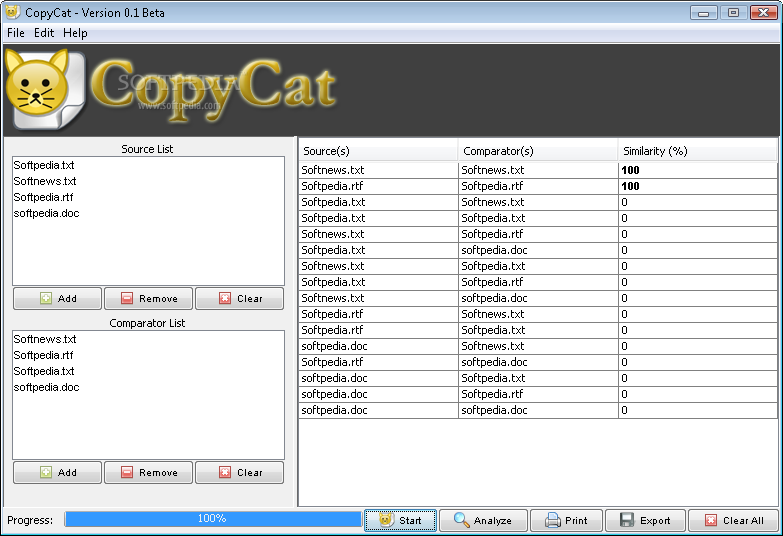Screen dimensions: 783x536
Task: Sort by the Source(s) column header
Action: pos(378,151)
